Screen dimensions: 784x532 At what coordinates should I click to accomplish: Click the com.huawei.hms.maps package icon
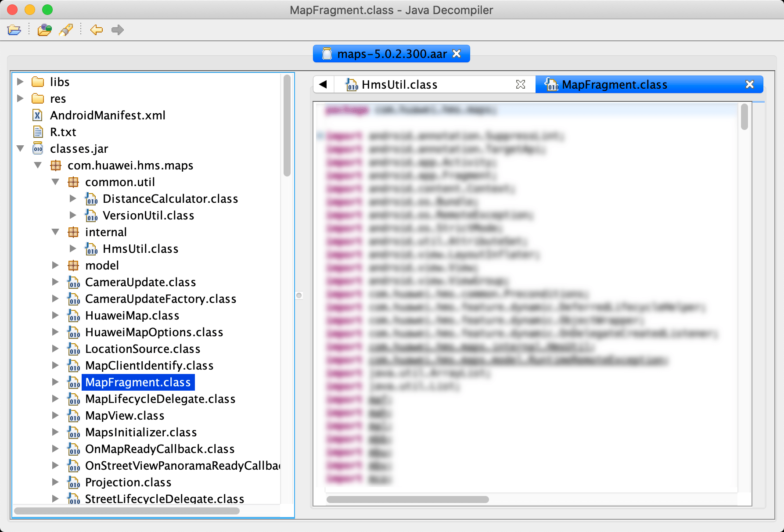(x=56, y=165)
